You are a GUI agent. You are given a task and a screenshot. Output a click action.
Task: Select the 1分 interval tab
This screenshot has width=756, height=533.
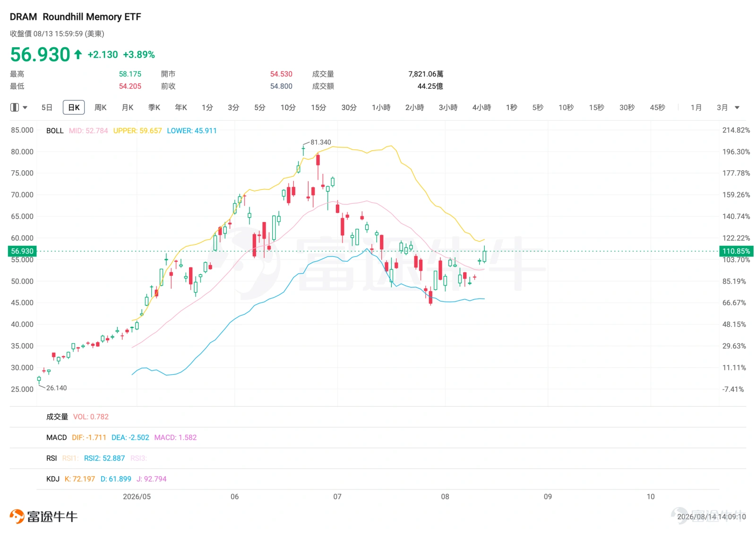click(207, 108)
